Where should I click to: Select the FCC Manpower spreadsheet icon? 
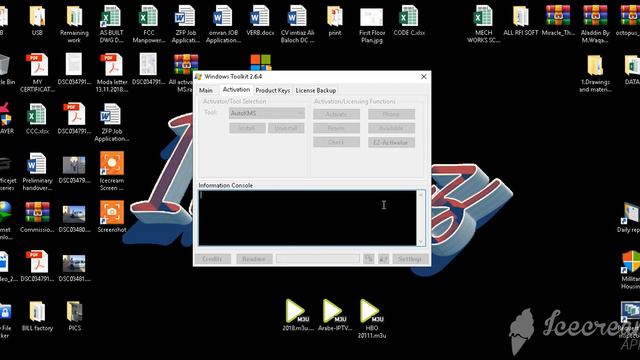click(x=149, y=16)
